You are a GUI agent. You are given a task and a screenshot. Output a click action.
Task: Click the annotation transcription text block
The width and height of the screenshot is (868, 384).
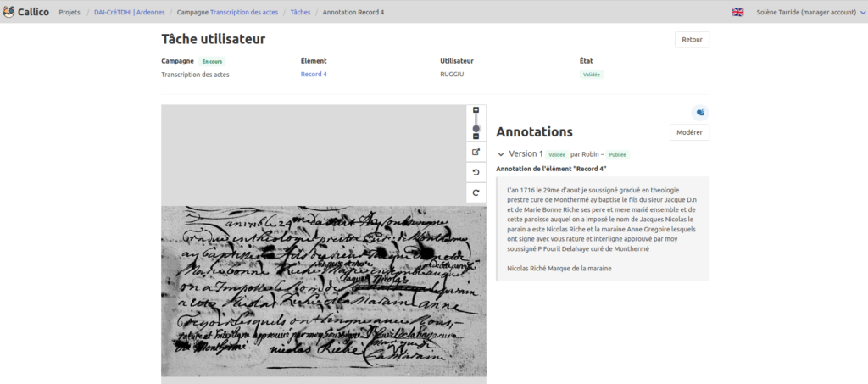tap(602, 229)
